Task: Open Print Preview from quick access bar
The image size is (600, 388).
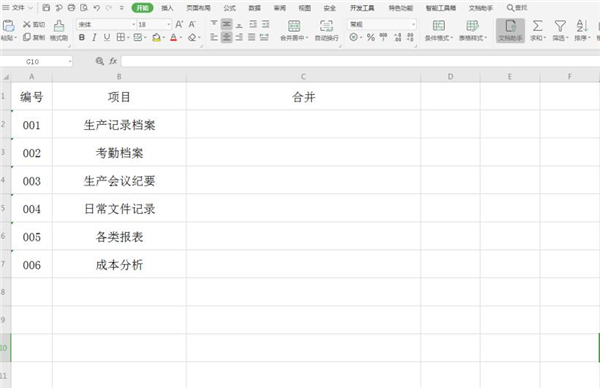Action: pyautogui.click(x=84, y=8)
